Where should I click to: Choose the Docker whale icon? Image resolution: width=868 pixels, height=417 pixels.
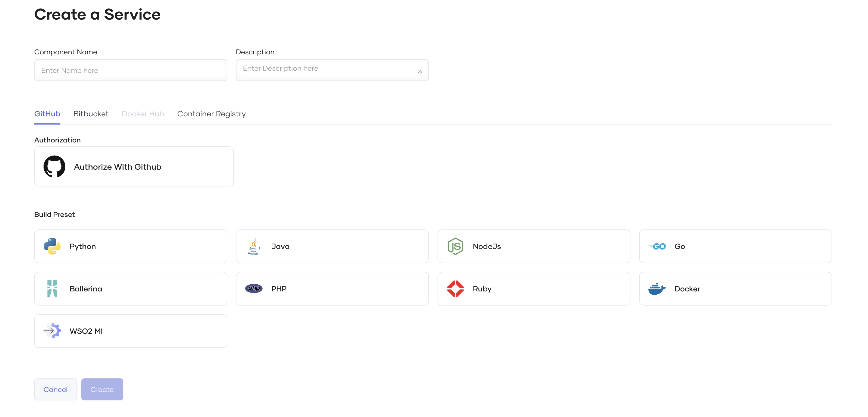[x=657, y=289]
